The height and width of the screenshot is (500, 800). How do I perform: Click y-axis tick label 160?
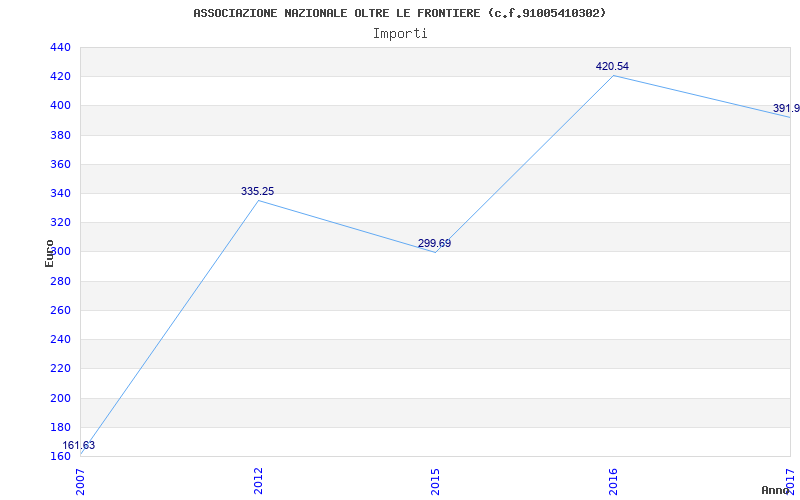pyautogui.click(x=60, y=456)
